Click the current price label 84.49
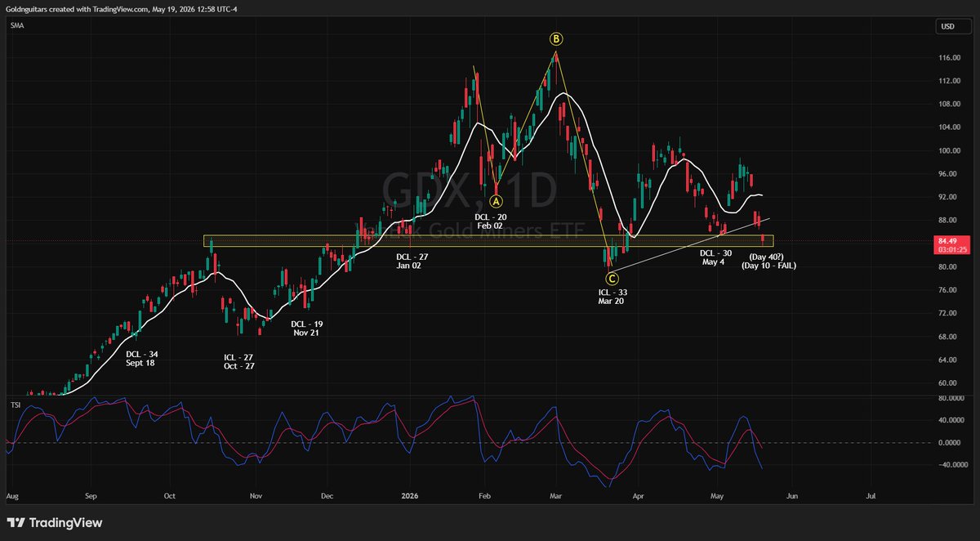980x541 pixels. (949, 240)
